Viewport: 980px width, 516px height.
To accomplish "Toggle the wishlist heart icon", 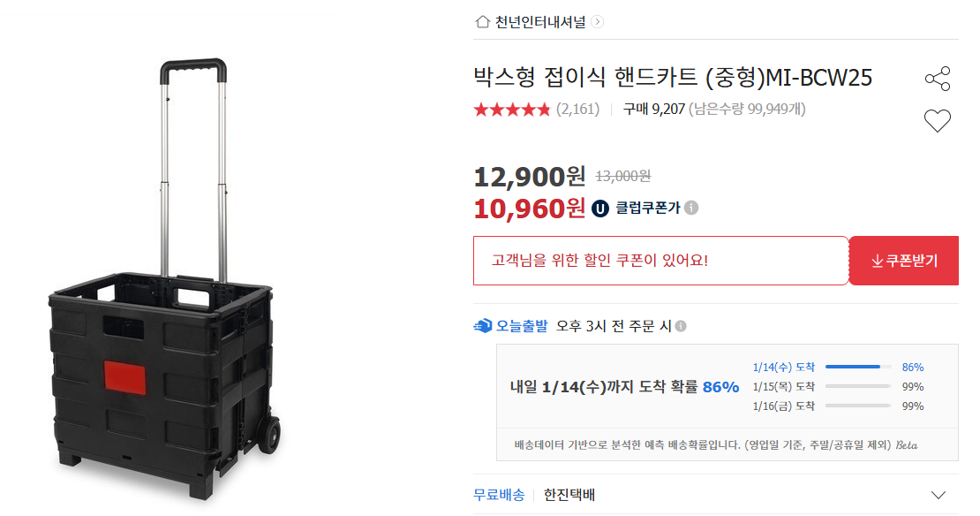I will (938, 120).
